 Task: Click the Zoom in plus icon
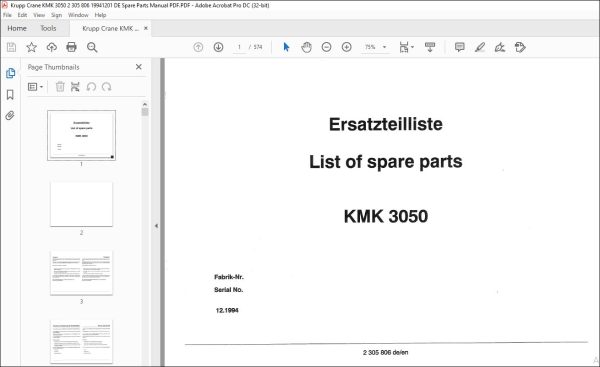coord(347,47)
